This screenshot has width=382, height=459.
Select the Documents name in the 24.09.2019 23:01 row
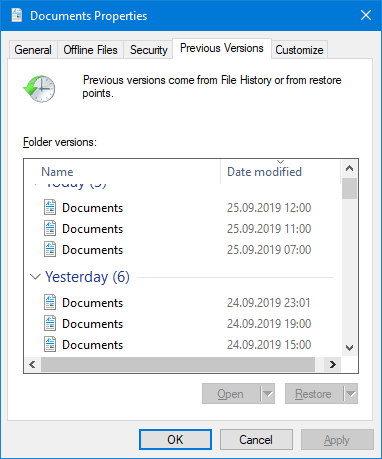point(93,303)
